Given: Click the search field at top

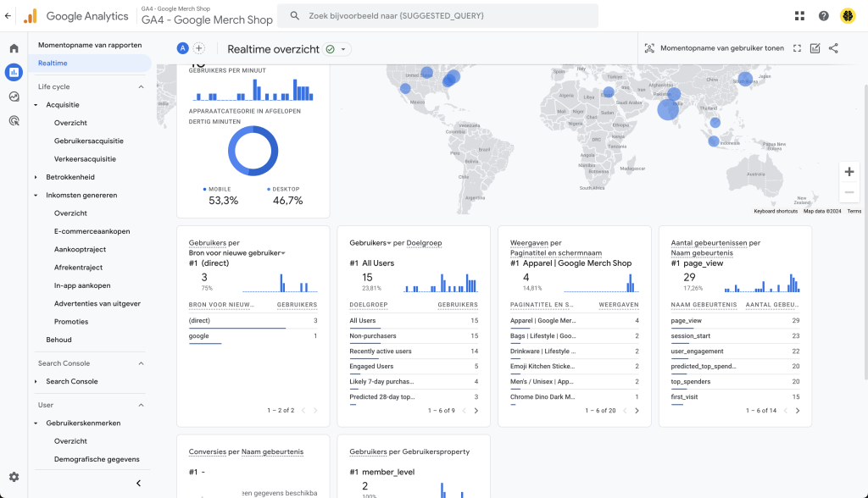Looking at the screenshot, I should point(438,16).
